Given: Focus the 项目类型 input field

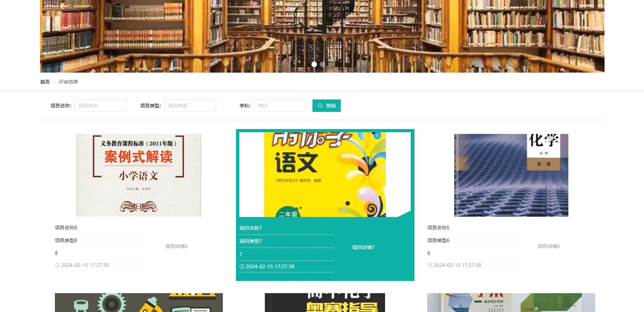Looking at the screenshot, I should tap(190, 106).
